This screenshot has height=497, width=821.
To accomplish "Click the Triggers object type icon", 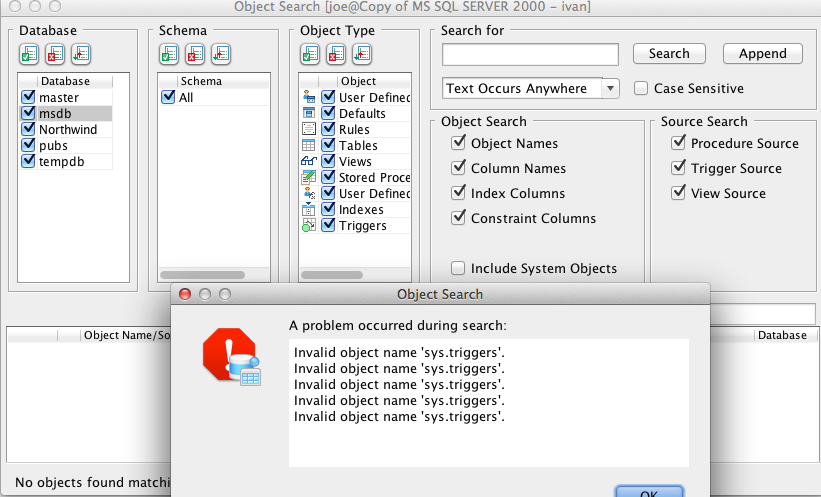I will [309, 226].
